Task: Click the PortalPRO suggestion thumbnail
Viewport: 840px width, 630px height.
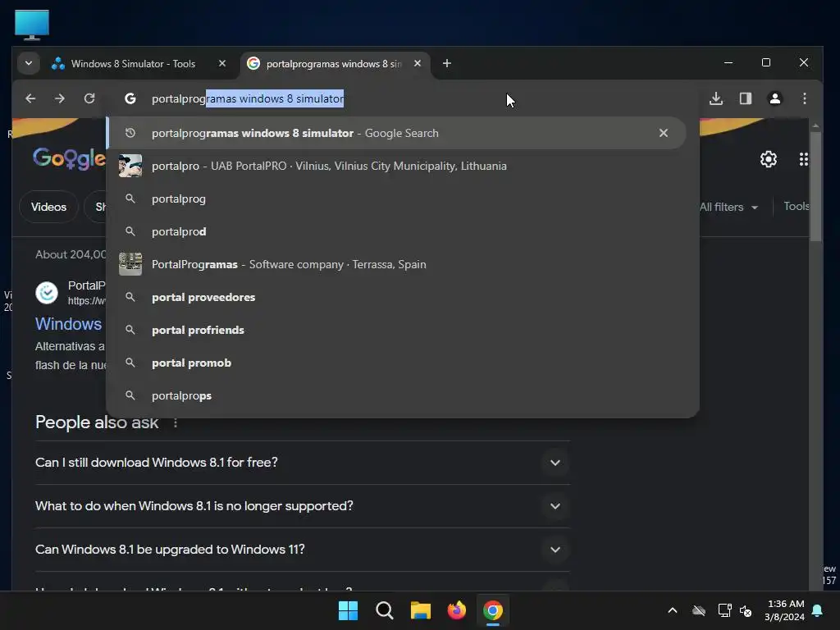Action: [x=130, y=166]
